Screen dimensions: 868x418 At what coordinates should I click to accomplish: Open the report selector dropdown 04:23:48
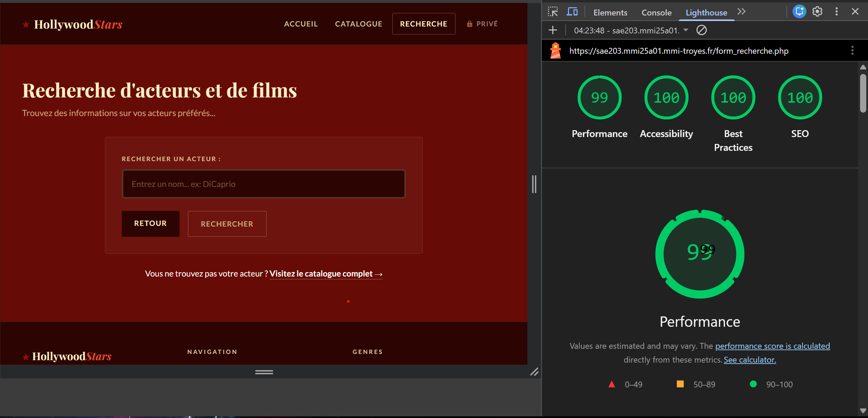point(631,31)
